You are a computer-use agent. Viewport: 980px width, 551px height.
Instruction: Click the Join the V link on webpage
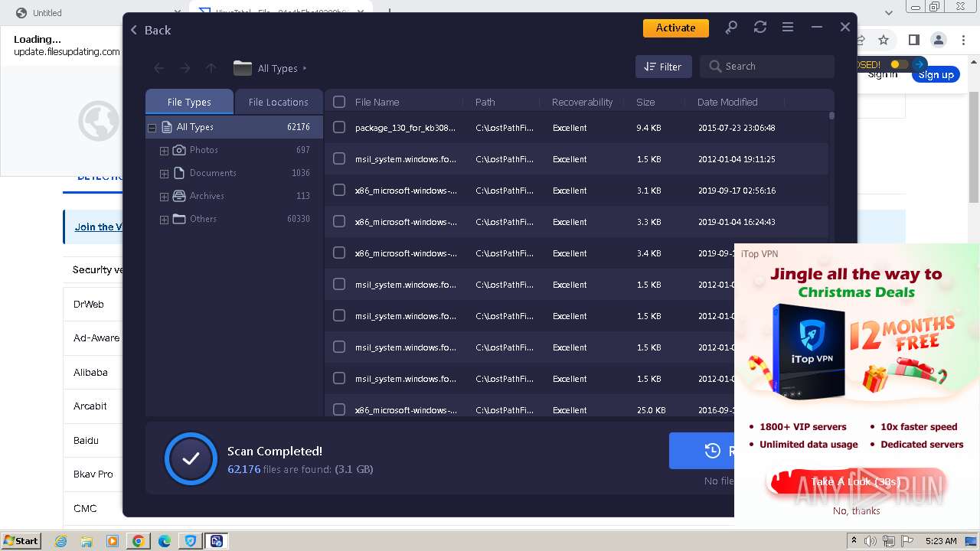[98, 227]
